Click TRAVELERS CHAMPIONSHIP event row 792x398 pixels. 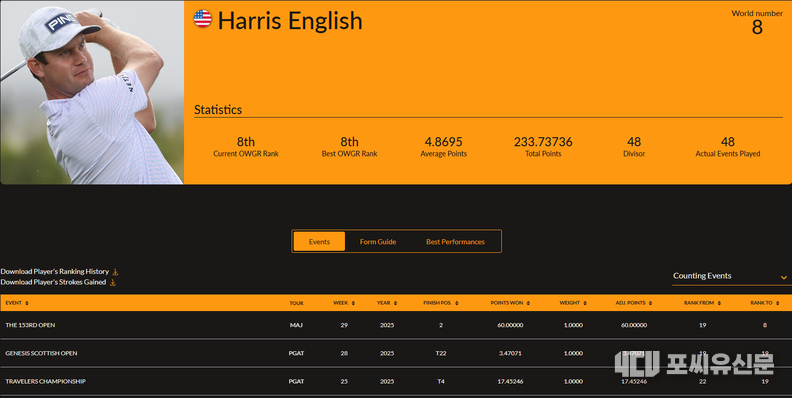coord(396,381)
